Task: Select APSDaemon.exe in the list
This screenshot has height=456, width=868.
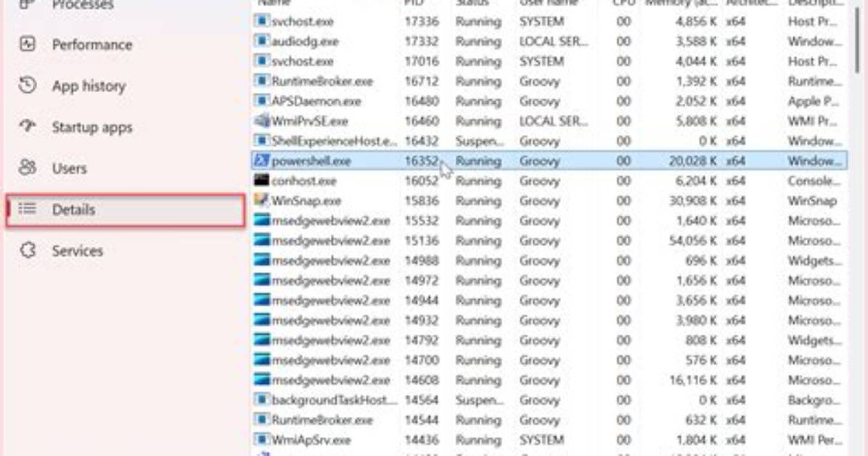Action: pyautogui.click(x=316, y=102)
